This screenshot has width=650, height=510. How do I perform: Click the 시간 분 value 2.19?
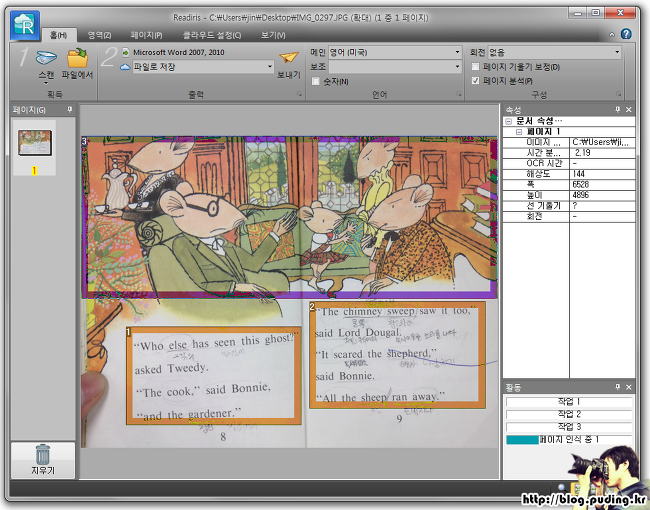click(582, 153)
